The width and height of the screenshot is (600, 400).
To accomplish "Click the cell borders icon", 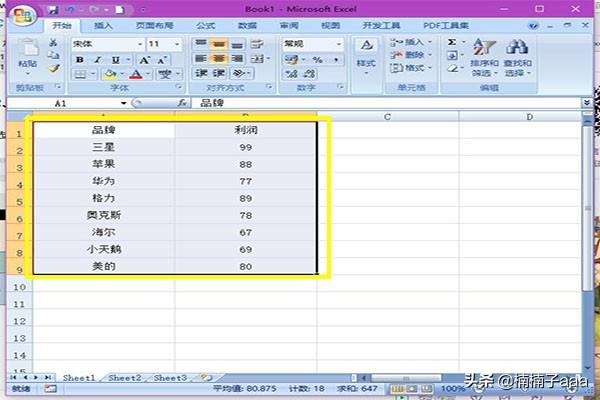I will tap(80, 74).
